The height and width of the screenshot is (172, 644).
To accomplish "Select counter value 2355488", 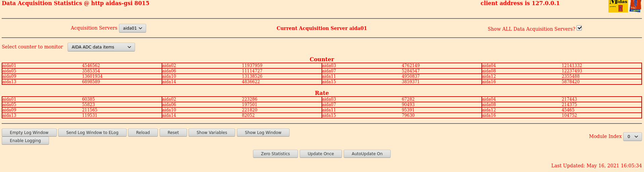I will click(x=570, y=76).
